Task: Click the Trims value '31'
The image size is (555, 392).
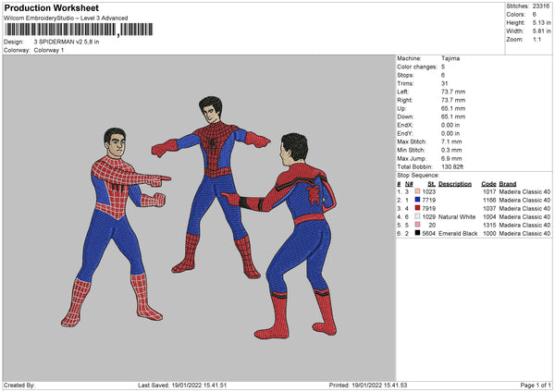Action: coord(445,83)
